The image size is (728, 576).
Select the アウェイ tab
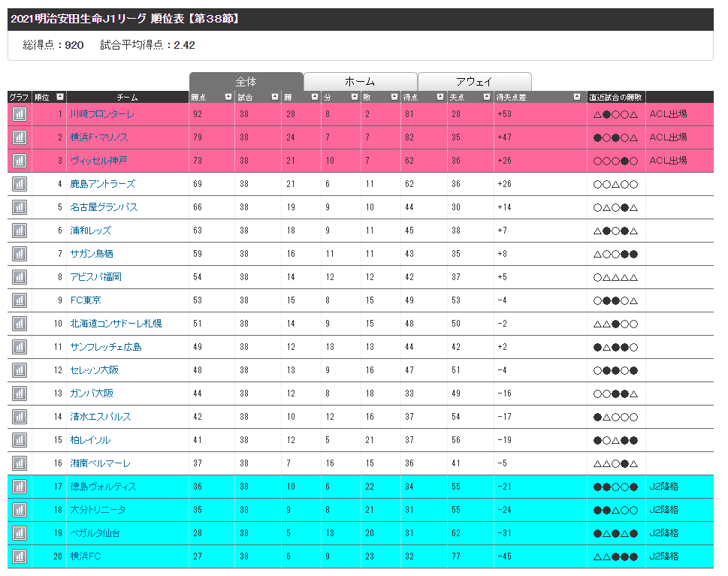(x=474, y=82)
